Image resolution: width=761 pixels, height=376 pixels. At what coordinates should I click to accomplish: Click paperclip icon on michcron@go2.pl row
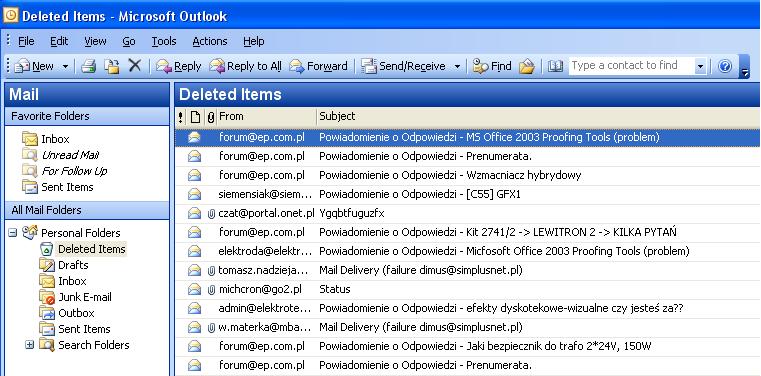211,290
